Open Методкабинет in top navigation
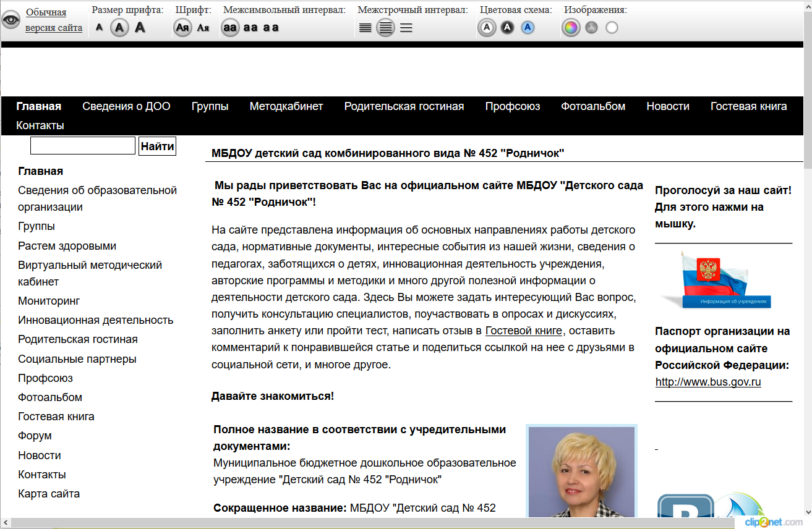Viewport: 812px width, 529px height. 286,106
